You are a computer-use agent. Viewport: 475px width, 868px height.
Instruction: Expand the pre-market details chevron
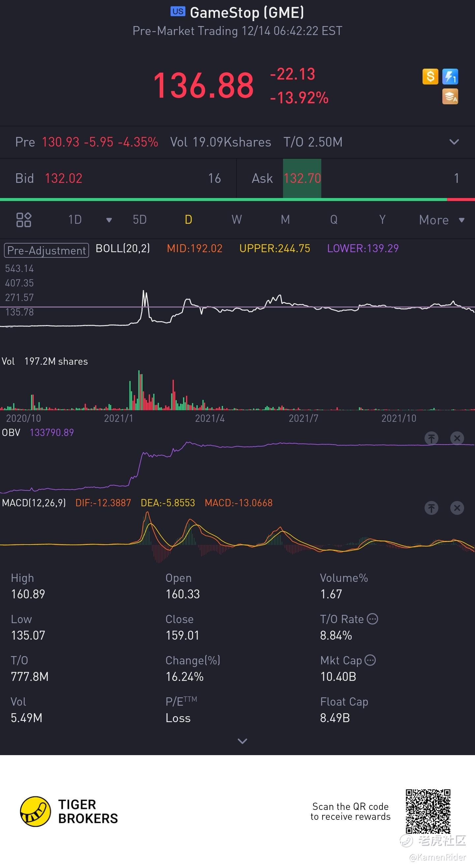[x=454, y=142]
